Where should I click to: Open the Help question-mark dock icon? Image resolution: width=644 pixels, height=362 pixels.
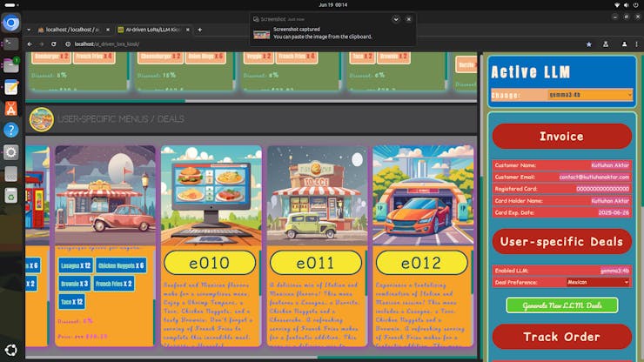click(x=11, y=131)
